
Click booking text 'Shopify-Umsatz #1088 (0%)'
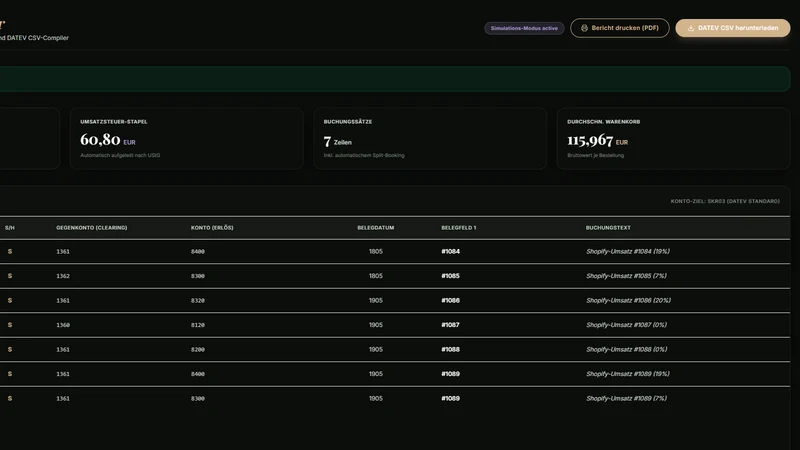(627, 349)
